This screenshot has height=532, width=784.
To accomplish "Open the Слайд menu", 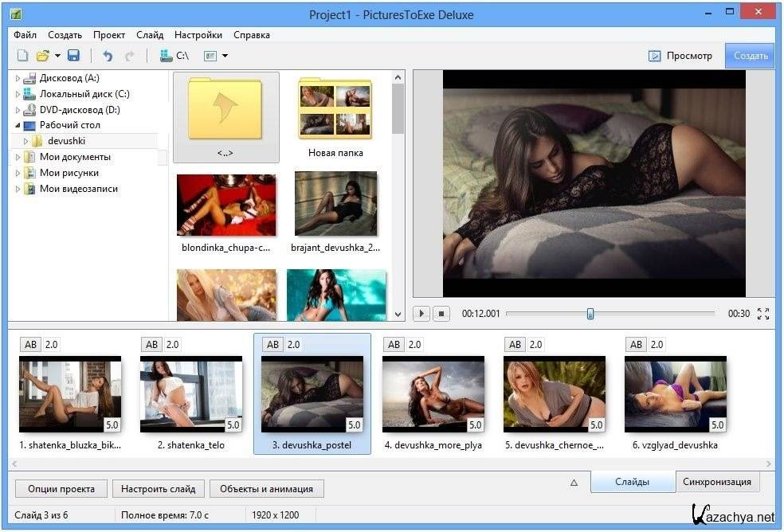I will click(x=150, y=35).
